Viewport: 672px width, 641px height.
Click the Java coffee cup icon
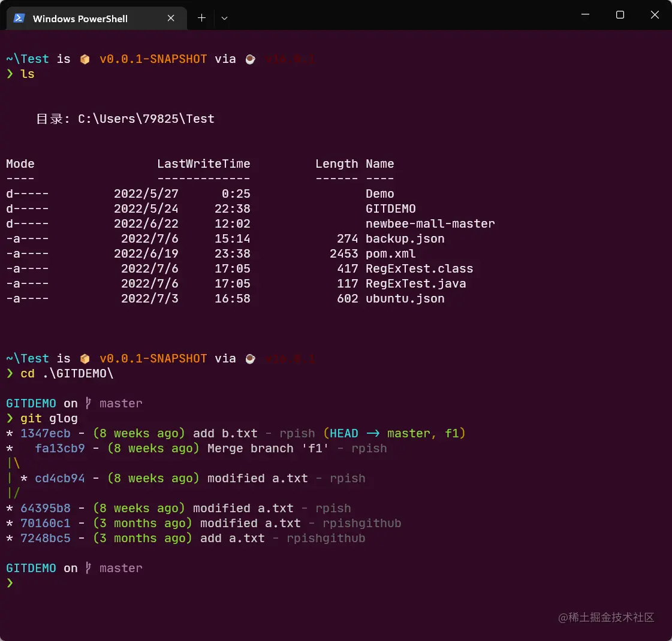[x=250, y=59]
